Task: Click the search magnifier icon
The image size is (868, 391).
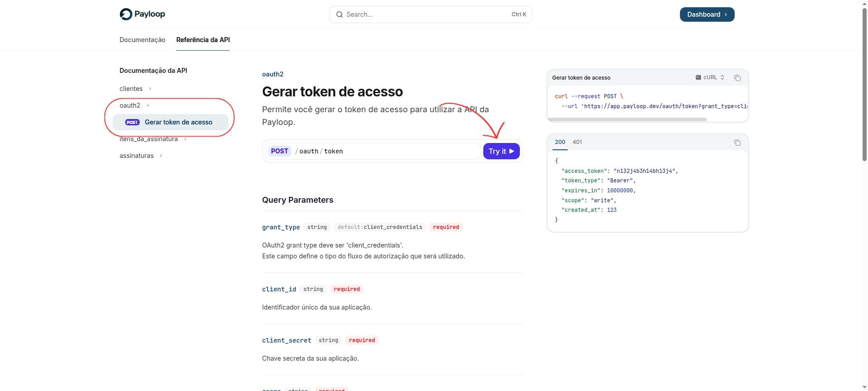Action: 340,14
